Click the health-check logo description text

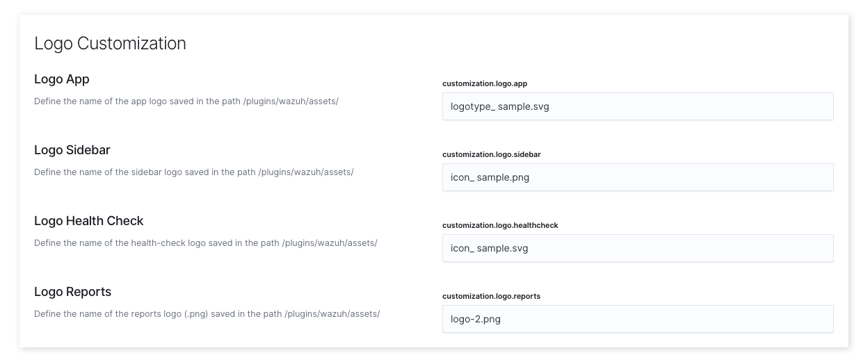(x=206, y=243)
